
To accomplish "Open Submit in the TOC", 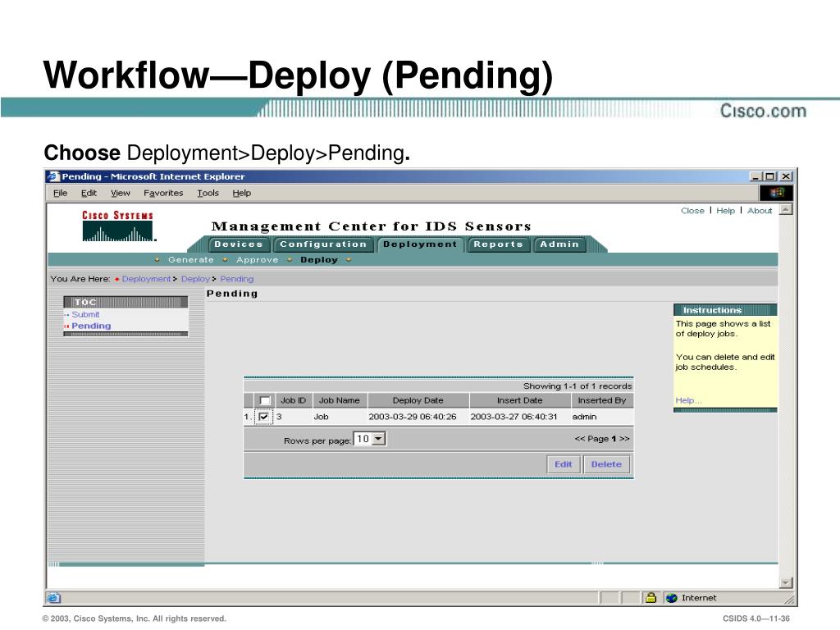I will point(85,314).
